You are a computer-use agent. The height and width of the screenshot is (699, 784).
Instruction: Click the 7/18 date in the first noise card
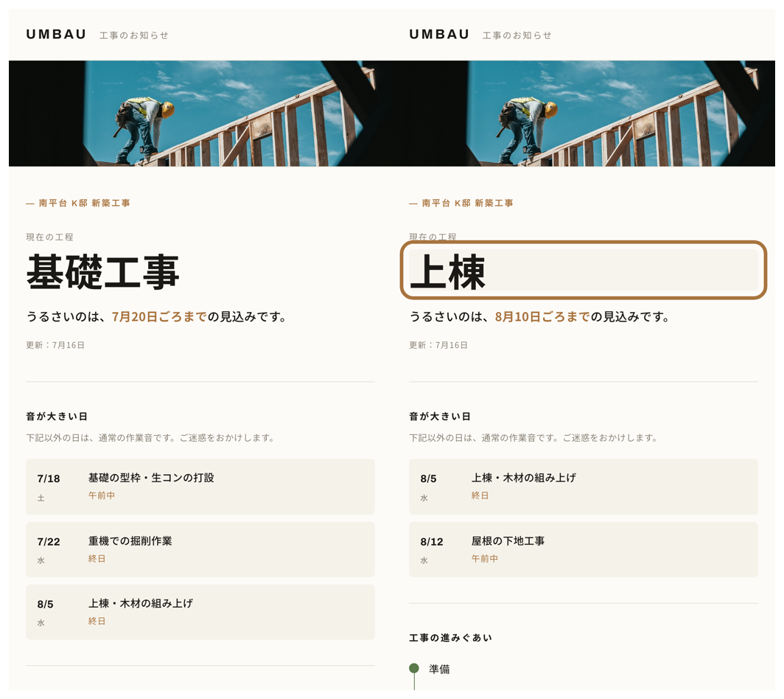(49, 479)
